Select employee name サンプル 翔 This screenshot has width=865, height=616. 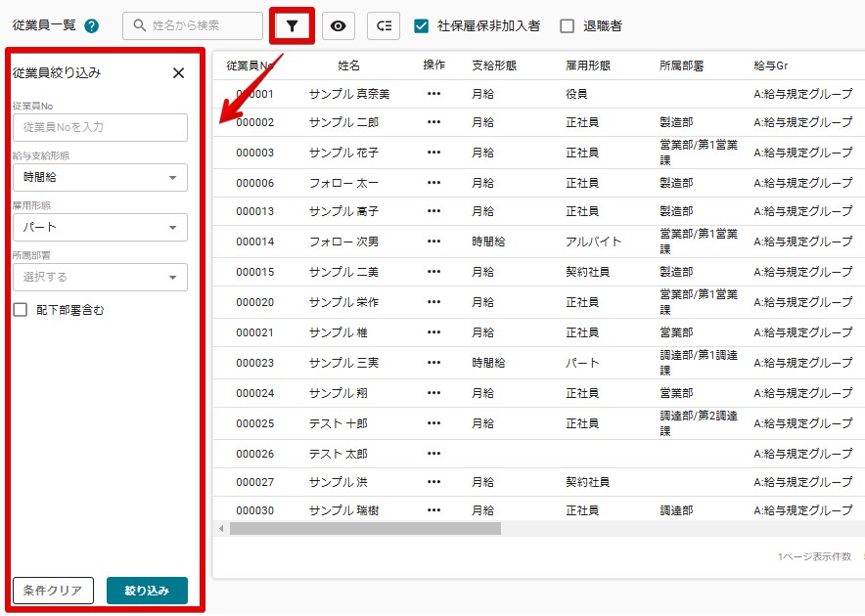point(339,393)
